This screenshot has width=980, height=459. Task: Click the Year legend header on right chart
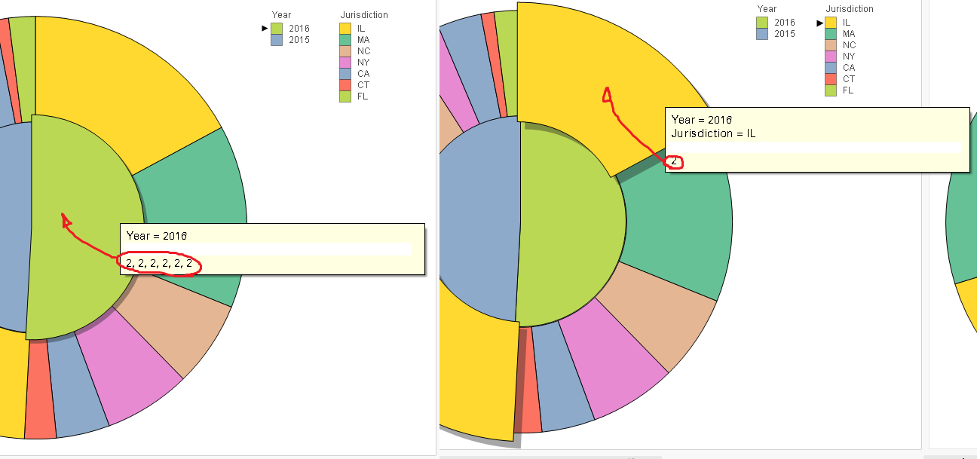(767, 8)
